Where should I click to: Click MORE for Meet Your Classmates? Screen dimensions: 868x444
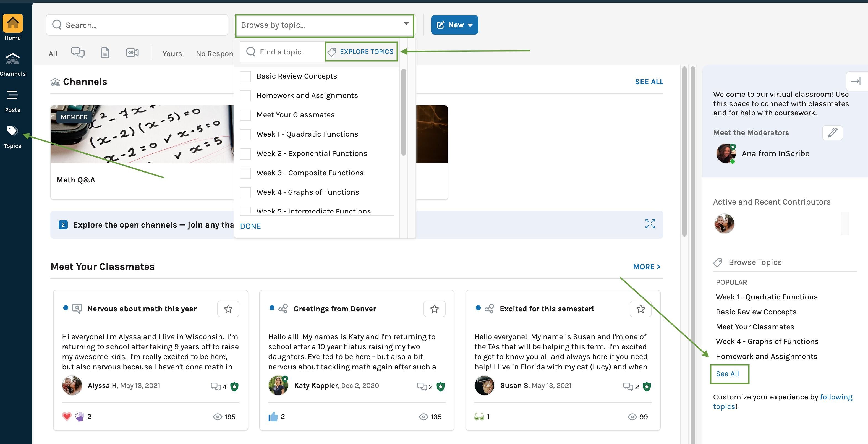[x=647, y=267]
